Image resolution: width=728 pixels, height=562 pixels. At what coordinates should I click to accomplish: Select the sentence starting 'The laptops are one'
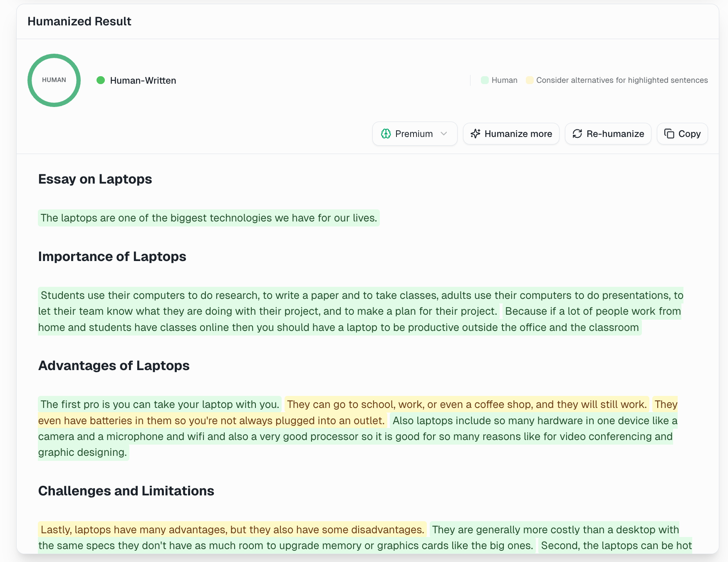tap(208, 218)
